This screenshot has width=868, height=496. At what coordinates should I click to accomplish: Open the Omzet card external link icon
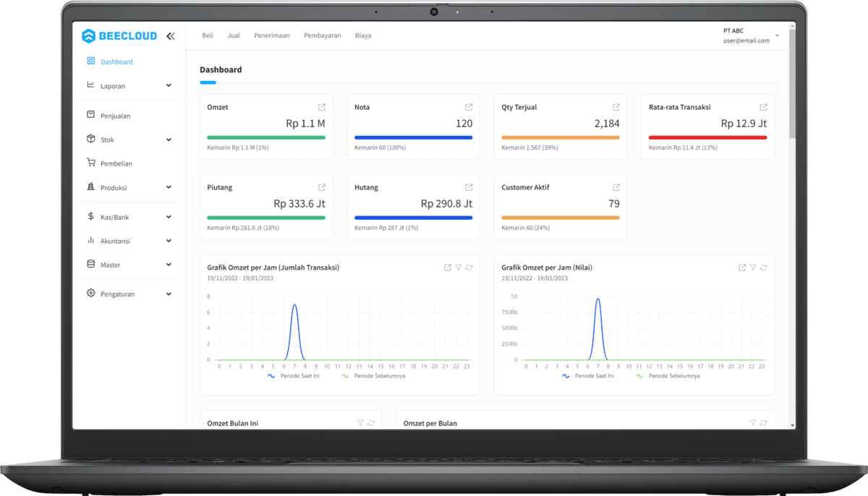click(322, 107)
